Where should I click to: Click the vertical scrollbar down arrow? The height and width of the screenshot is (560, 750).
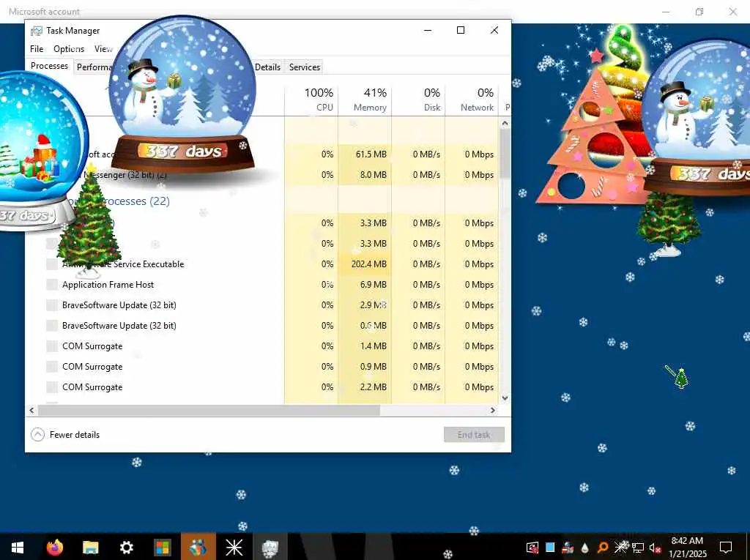click(x=505, y=398)
